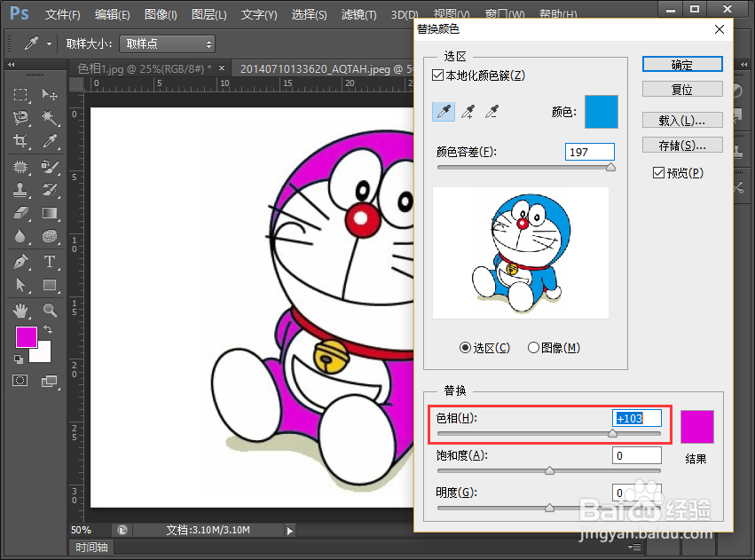
Task: Select the Pen tool
Action: click(x=20, y=262)
